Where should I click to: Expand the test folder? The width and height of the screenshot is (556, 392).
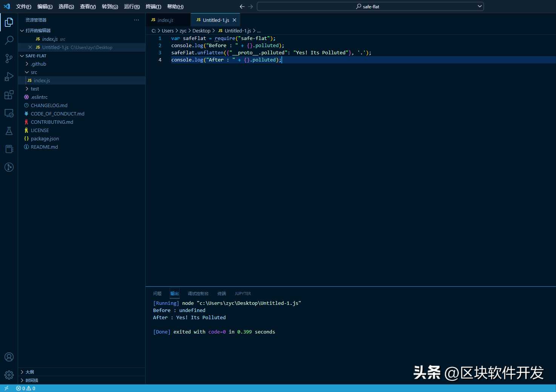click(x=82, y=89)
